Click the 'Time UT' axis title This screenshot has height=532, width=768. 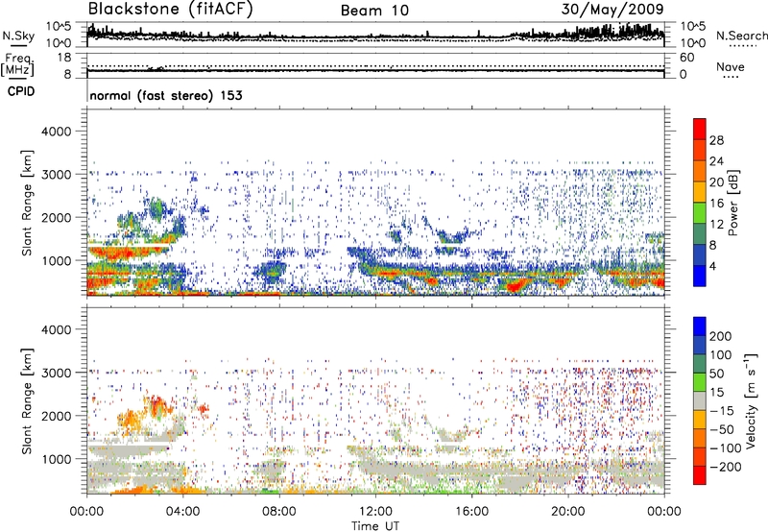click(375, 526)
